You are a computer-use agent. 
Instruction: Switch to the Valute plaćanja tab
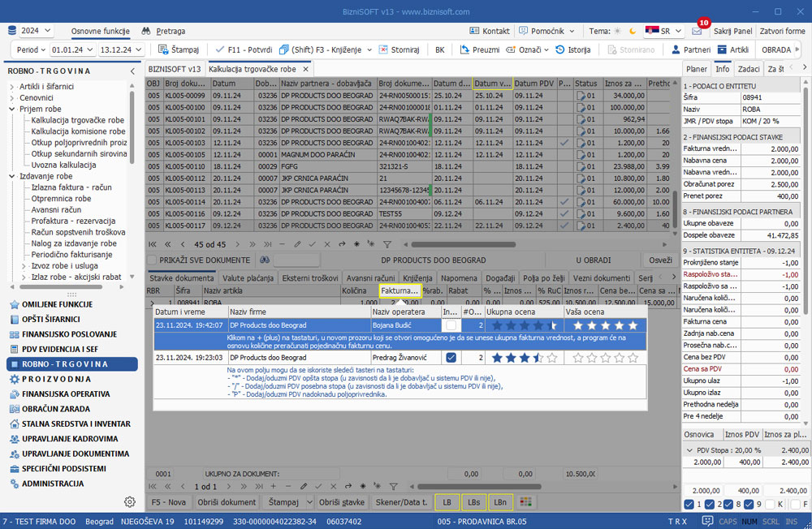249,278
